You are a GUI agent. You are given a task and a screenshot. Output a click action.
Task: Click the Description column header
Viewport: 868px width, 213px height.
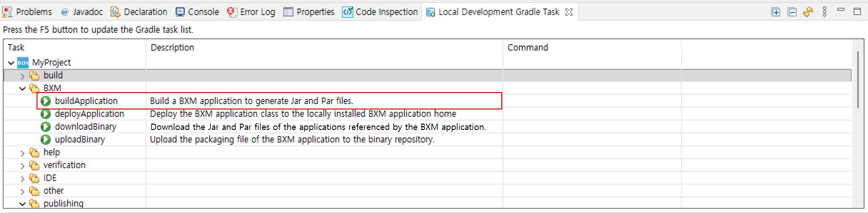click(324, 47)
